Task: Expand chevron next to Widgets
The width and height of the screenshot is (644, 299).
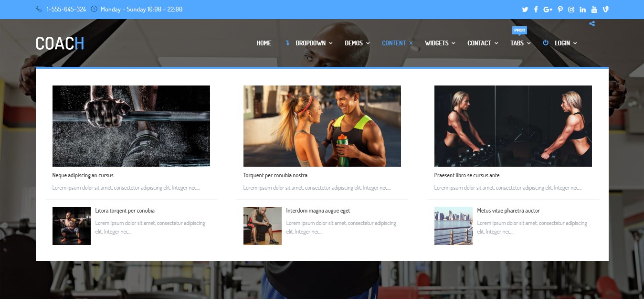Action: (454, 43)
